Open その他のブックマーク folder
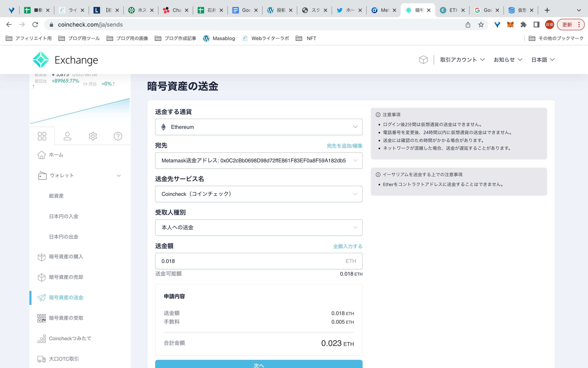The width and height of the screenshot is (588, 368). pos(556,38)
